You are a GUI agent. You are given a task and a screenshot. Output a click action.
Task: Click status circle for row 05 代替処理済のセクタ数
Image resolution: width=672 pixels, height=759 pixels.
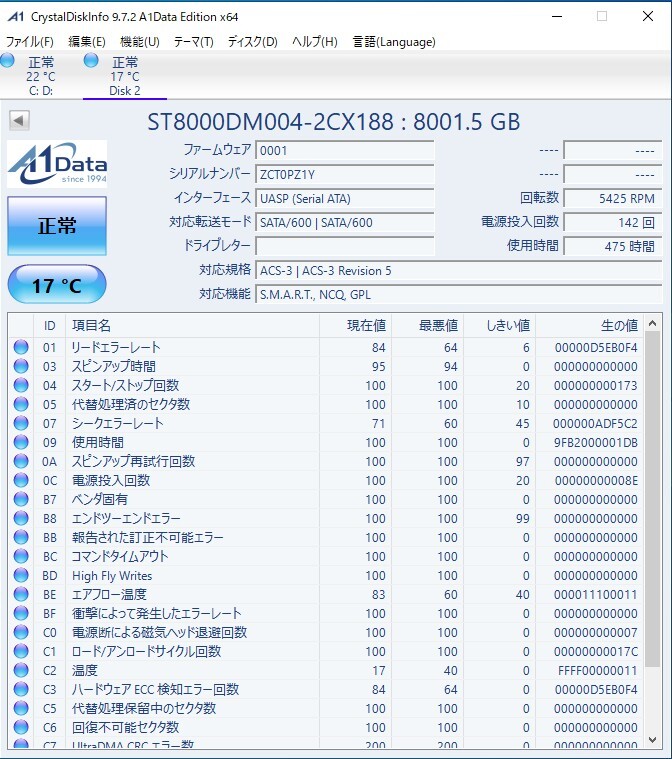[21, 404]
